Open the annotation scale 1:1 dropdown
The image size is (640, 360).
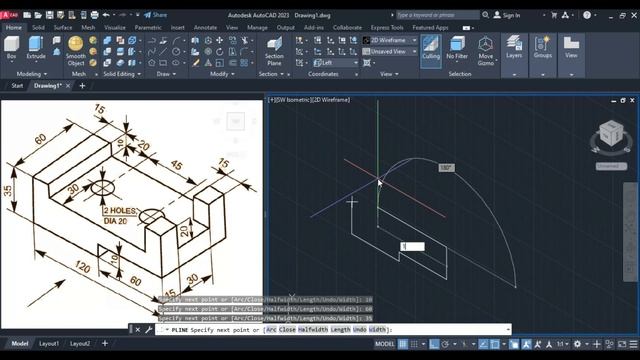click(563, 344)
